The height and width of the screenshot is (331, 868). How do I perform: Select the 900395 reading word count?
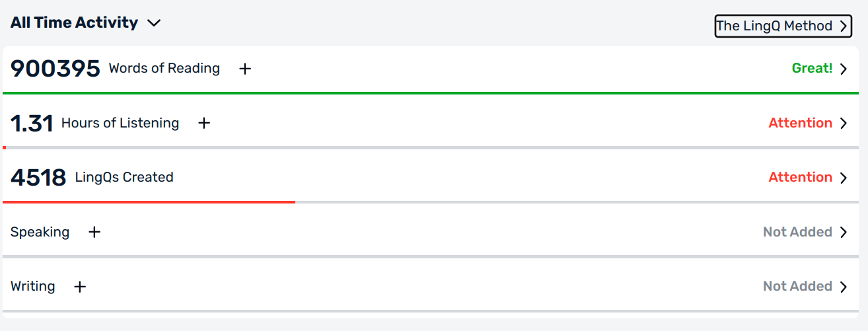click(x=55, y=68)
